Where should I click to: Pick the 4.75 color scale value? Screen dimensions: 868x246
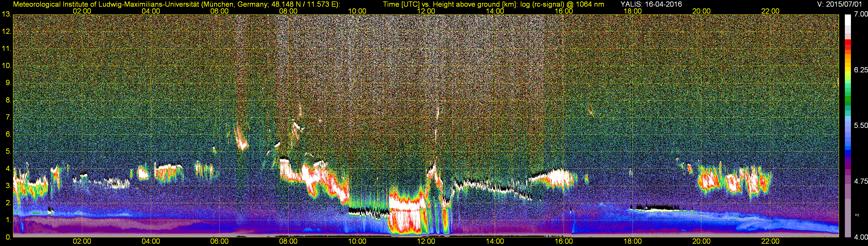[861, 181]
